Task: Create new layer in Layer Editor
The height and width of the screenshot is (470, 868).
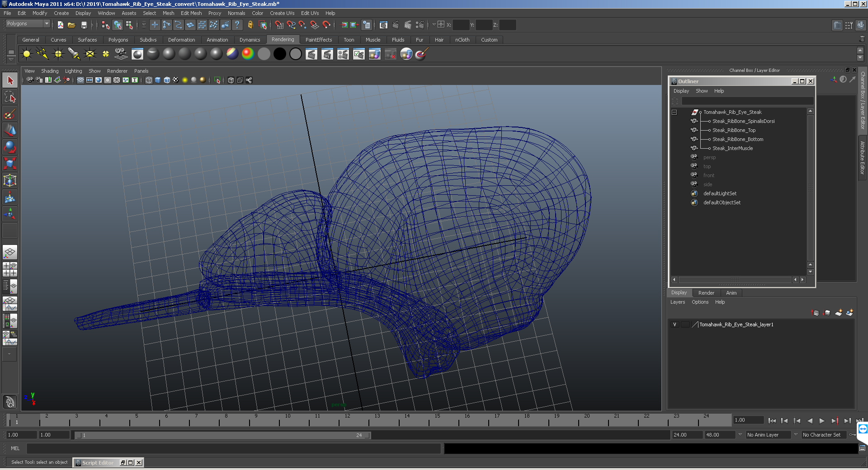Action: click(839, 313)
